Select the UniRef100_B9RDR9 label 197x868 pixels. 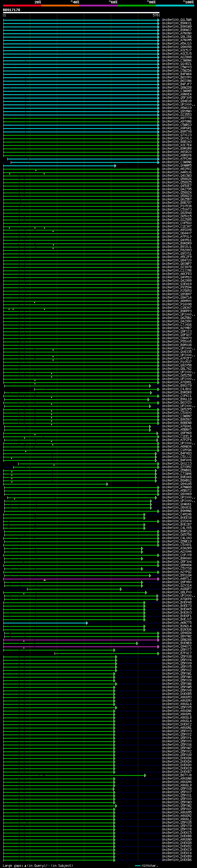coord(177,243)
